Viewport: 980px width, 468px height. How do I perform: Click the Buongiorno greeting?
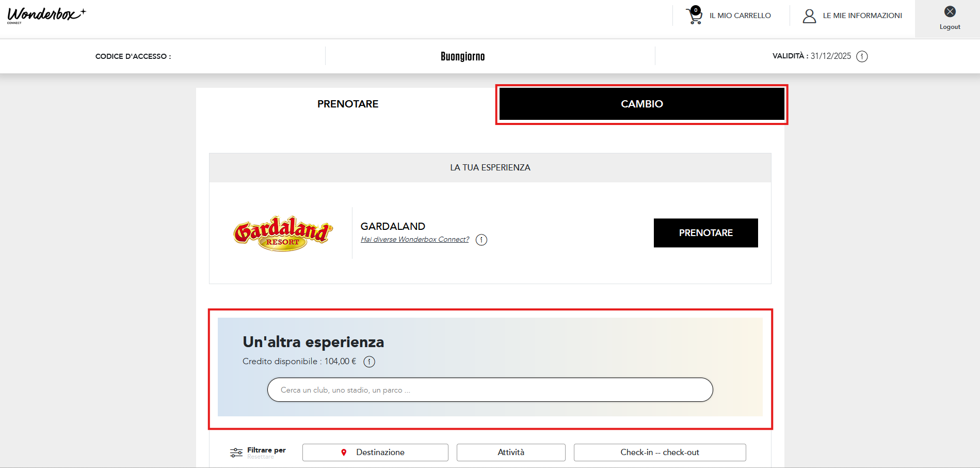[463, 56]
